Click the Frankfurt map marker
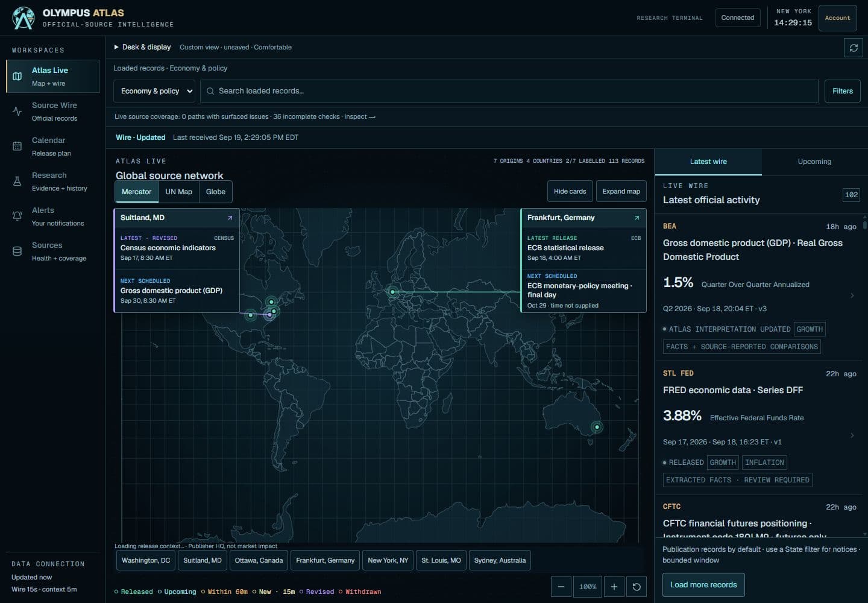Image resolution: width=868 pixels, height=603 pixels. (x=392, y=292)
